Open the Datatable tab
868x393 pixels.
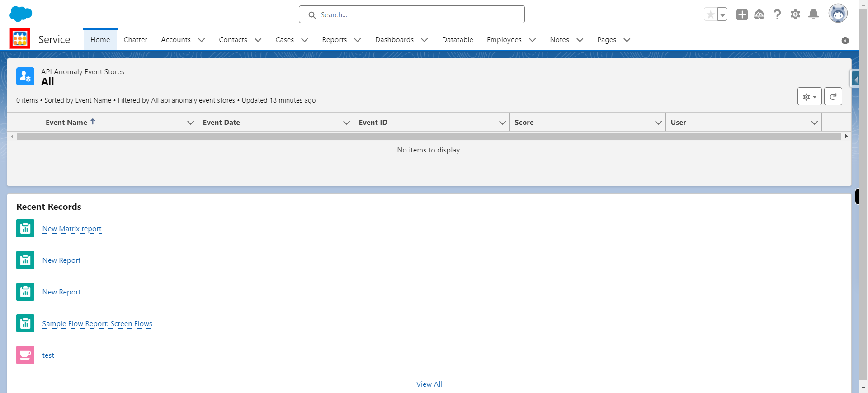point(458,40)
